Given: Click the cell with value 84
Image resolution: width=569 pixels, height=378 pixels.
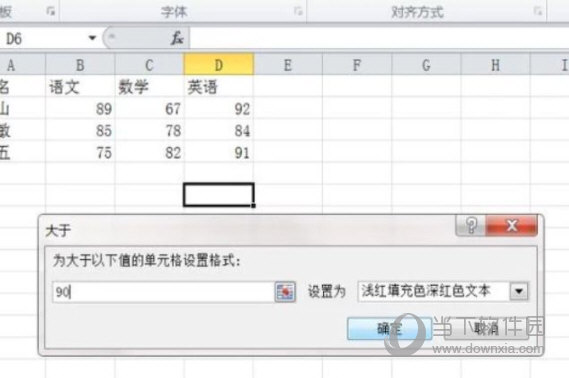Looking at the screenshot, I should pos(218,131).
